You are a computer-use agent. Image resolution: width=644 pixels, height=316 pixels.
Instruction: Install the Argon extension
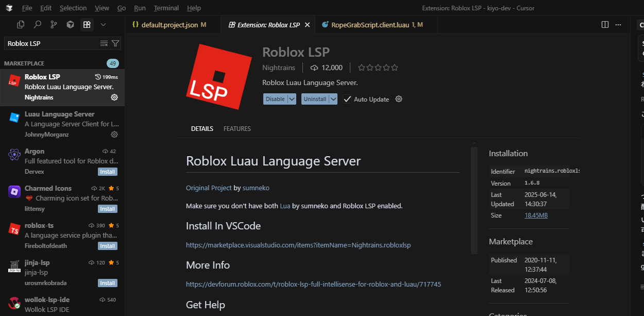point(107,171)
